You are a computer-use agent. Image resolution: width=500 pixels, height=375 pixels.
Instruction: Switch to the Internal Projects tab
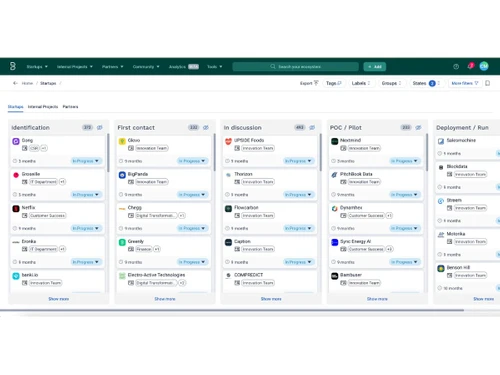point(43,107)
